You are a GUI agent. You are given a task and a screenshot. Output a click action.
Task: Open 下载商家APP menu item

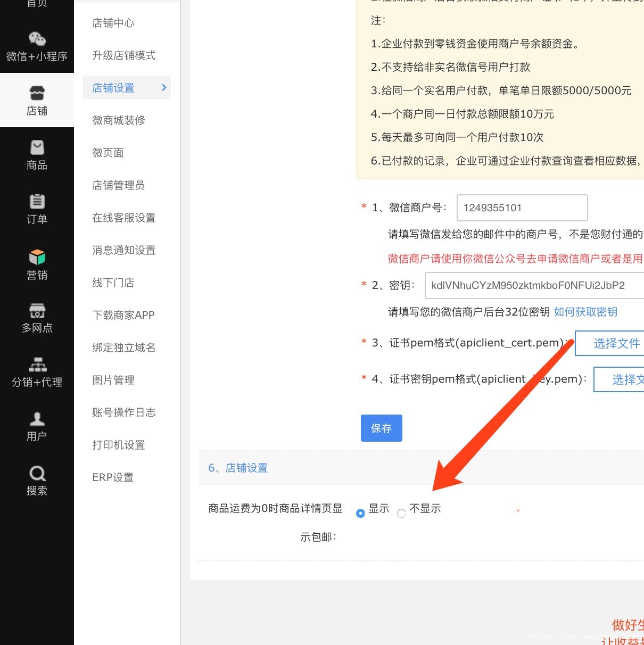tap(123, 315)
